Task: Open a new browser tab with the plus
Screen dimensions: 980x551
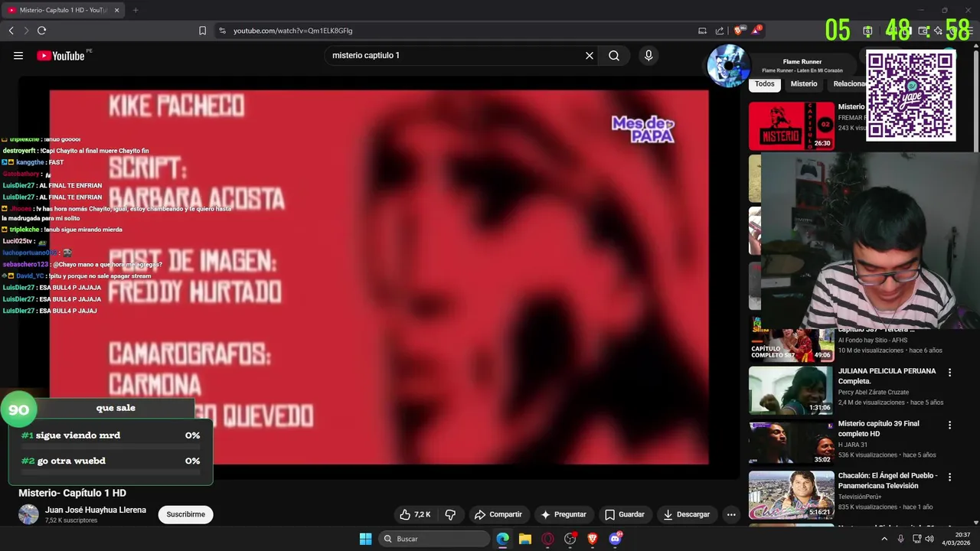Action: click(x=136, y=10)
